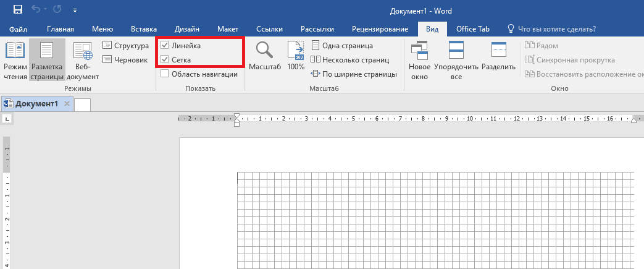Click the Save icon in title bar
The image size is (644, 269).
coord(18,10)
